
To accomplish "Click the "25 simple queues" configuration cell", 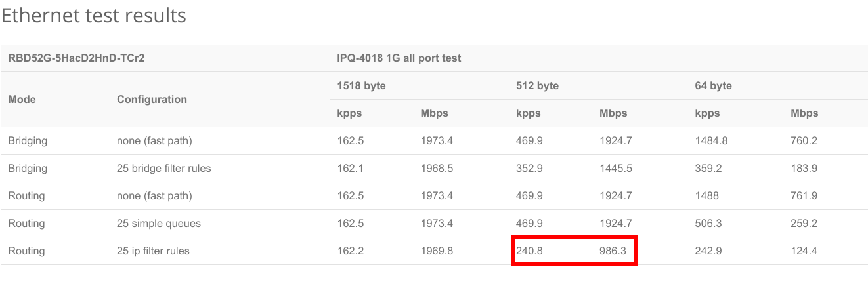I will tap(159, 224).
